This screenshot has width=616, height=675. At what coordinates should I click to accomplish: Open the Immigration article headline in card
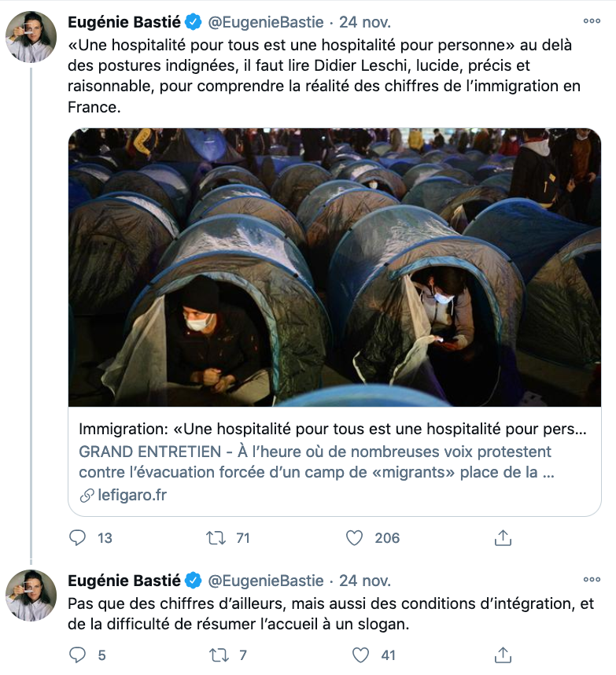click(x=332, y=429)
